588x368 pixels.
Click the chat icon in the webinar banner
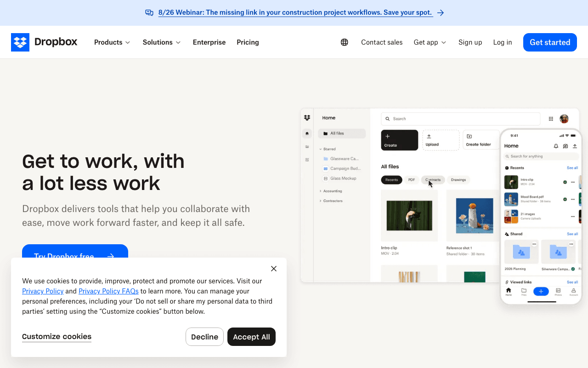tap(149, 13)
